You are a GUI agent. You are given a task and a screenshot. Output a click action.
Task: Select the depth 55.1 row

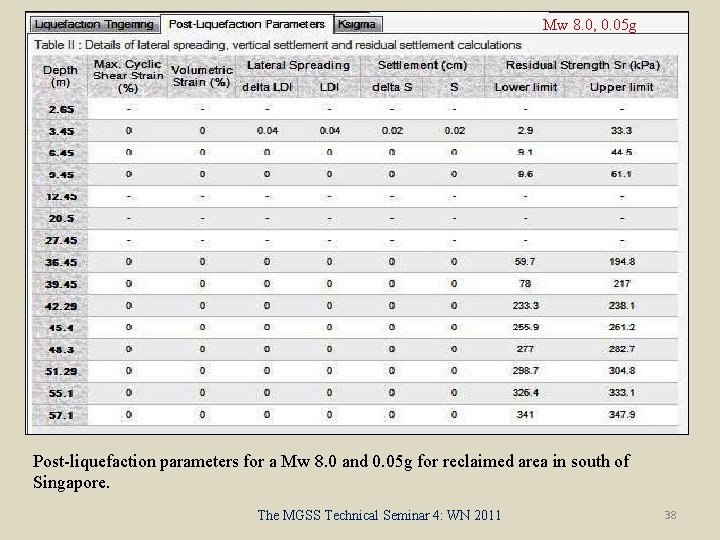coord(355,393)
